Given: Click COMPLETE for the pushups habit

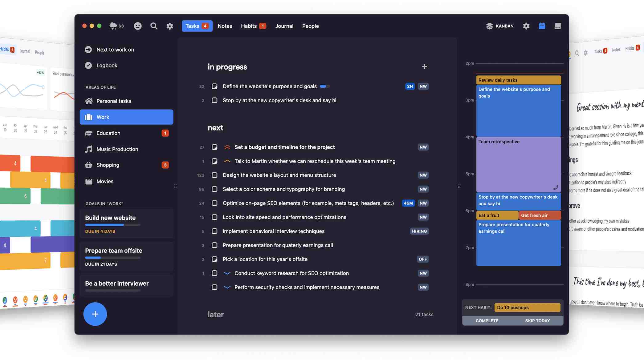Looking at the screenshot, I should point(487,320).
